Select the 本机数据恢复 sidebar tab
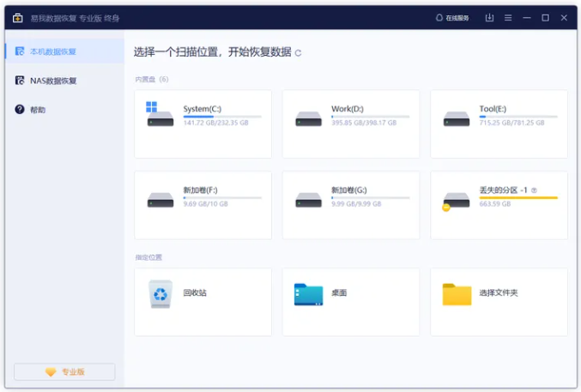This screenshot has width=581, height=392. [53, 51]
